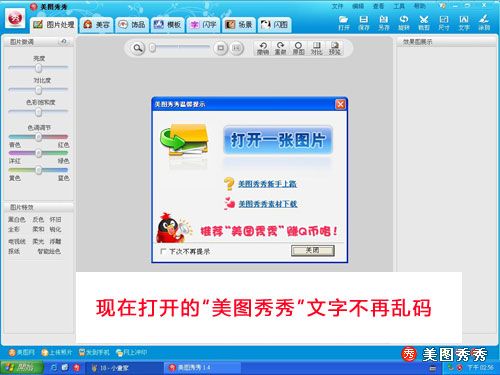Click the 洋红-绿色 hue slider handle
This screenshot has height=375, width=500.
(x=39, y=153)
